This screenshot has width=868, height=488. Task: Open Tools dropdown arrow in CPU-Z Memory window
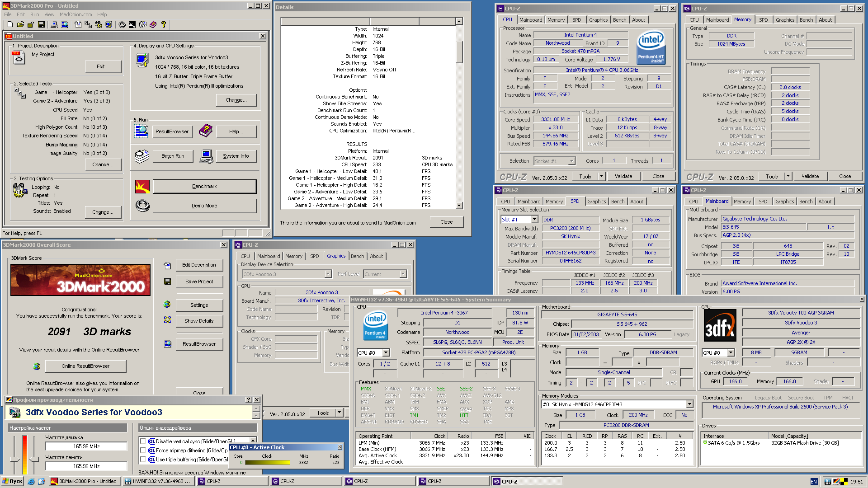point(788,176)
